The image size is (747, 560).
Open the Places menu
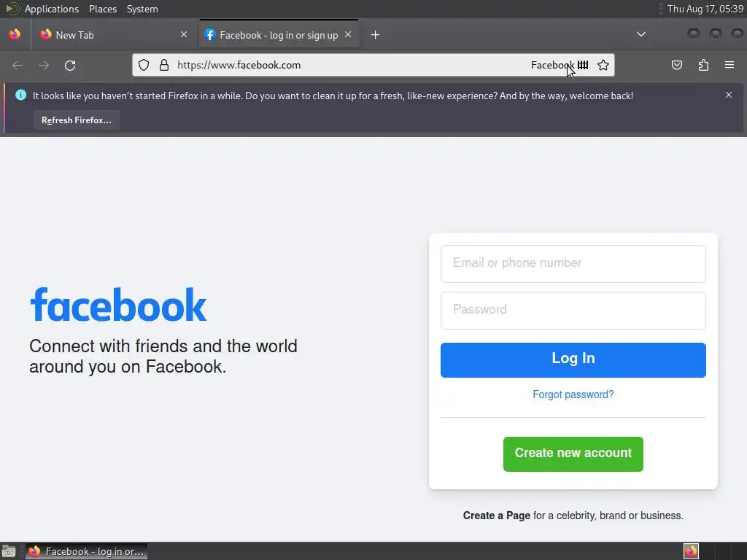tap(103, 9)
